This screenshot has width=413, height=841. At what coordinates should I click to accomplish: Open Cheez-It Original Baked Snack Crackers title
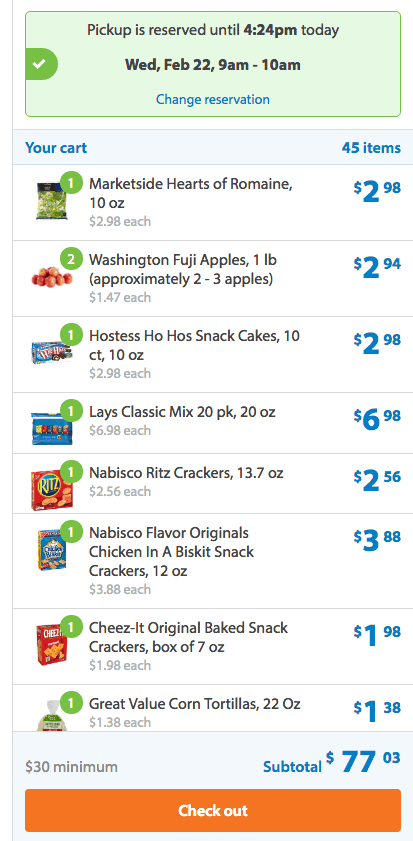point(189,637)
